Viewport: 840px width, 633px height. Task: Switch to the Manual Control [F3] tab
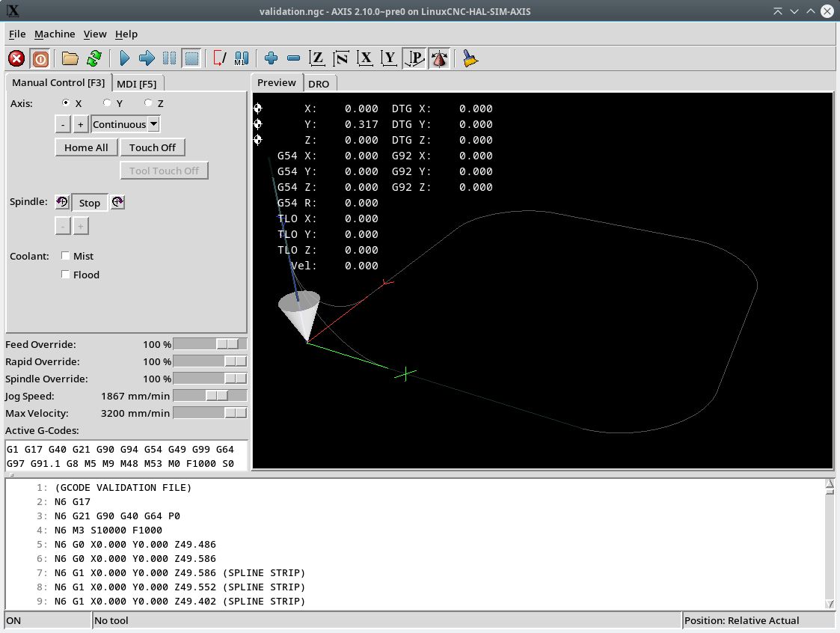[x=58, y=82]
